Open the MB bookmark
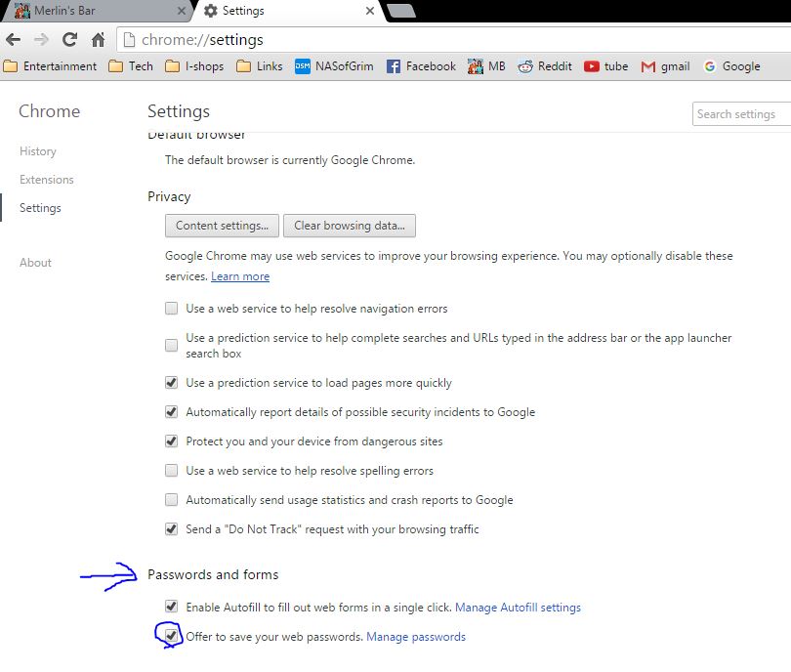This screenshot has width=791, height=672. pos(486,66)
